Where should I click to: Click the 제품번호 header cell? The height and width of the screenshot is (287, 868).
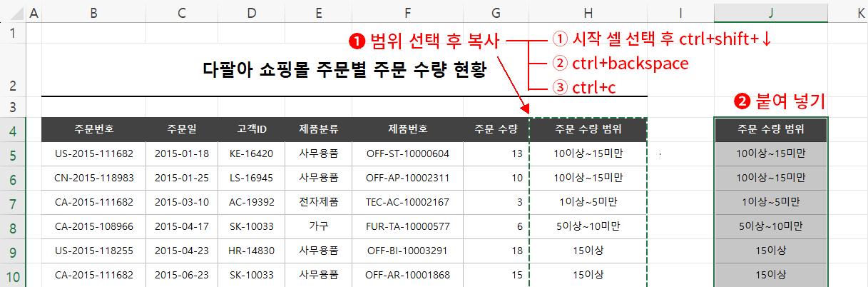(x=407, y=130)
